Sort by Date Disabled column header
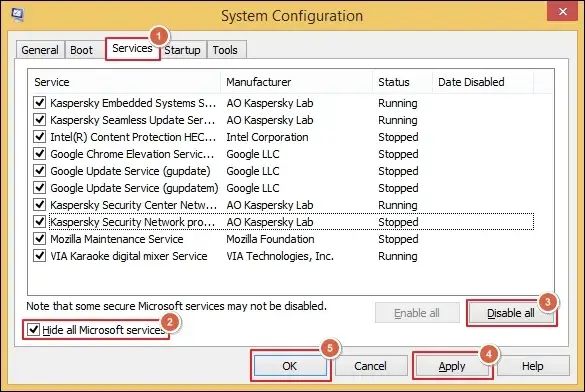Screen dimensions: 585x392 point(483,82)
